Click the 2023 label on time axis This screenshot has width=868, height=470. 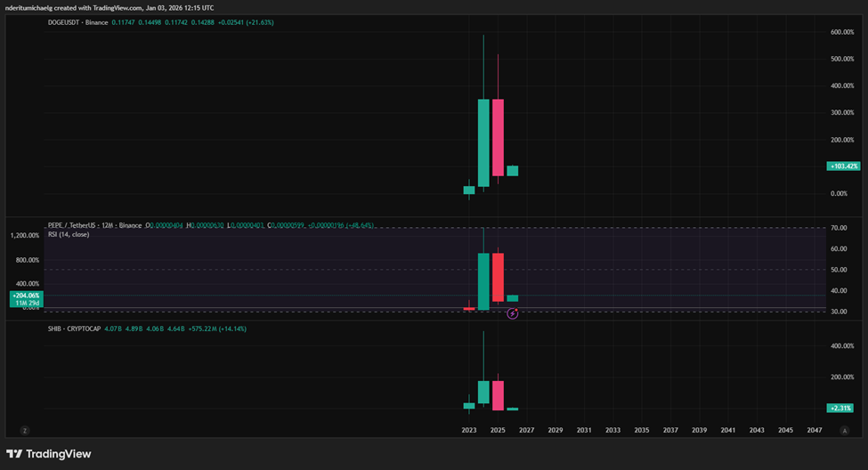pos(469,430)
